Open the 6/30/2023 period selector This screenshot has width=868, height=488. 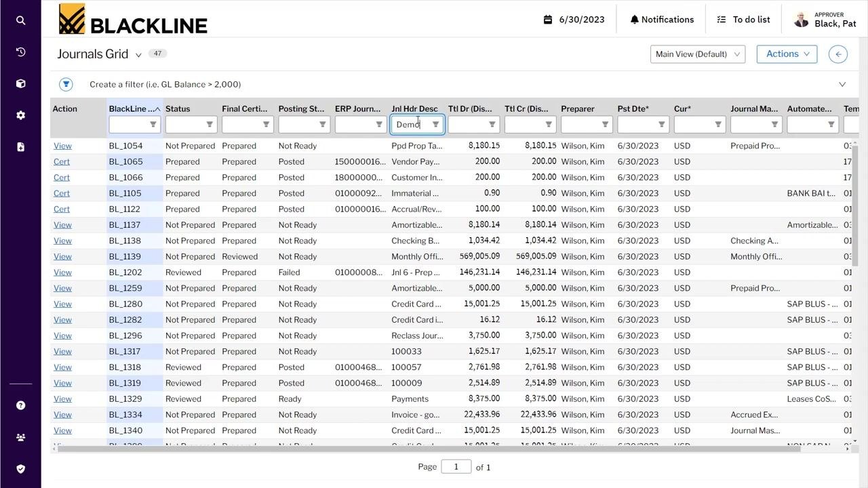coord(574,20)
